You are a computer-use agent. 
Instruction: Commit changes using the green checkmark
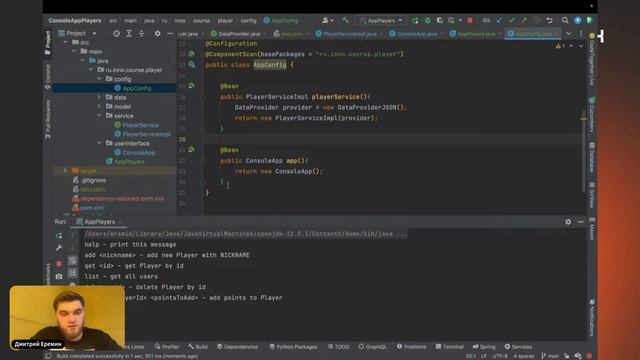click(511, 20)
